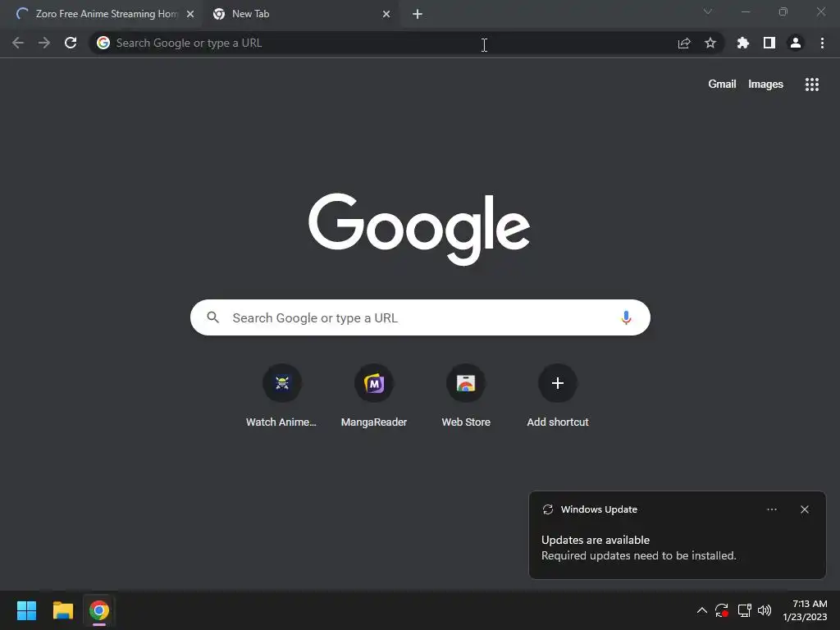This screenshot has height=630, width=840.
Task: Open the Images link
Action: [765, 84]
